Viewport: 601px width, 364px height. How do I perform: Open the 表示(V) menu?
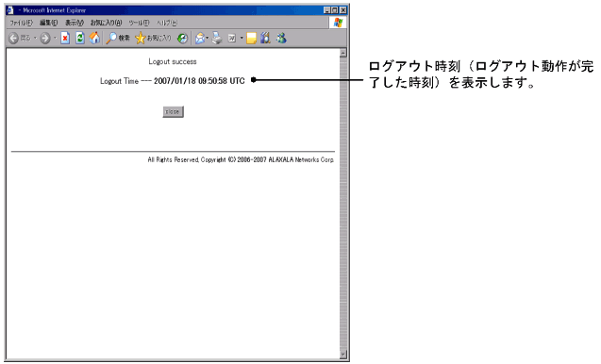(x=74, y=23)
